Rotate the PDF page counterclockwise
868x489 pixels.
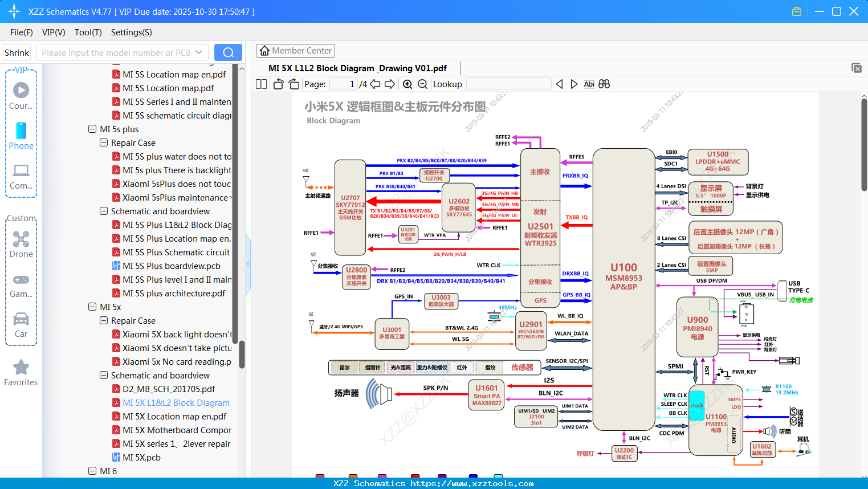pyautogui.click(x=278, y=84)
